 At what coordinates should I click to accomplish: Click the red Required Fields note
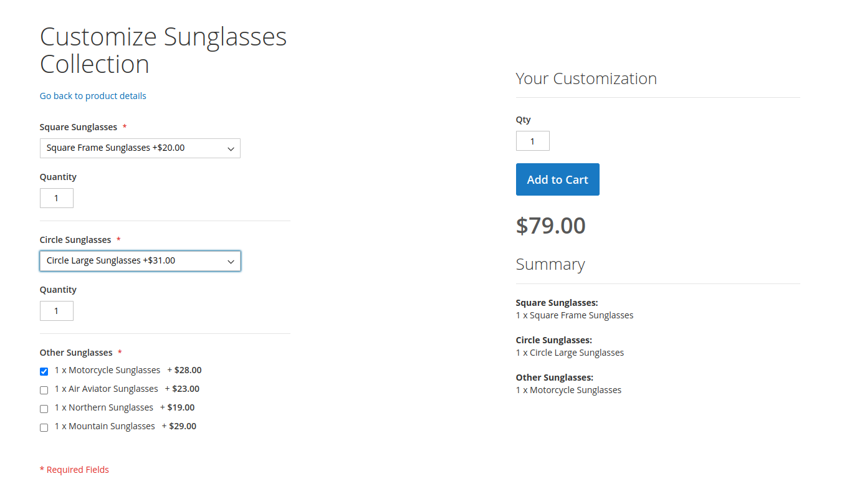74,470
